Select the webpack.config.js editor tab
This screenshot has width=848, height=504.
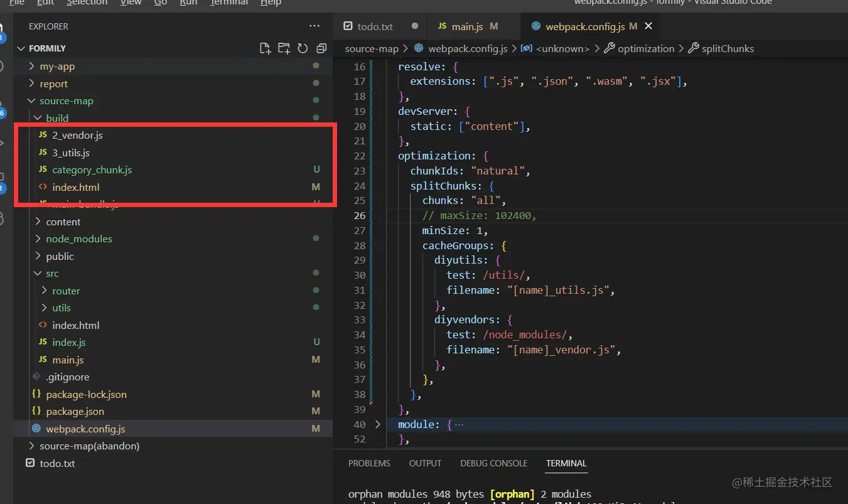[584, 26]
